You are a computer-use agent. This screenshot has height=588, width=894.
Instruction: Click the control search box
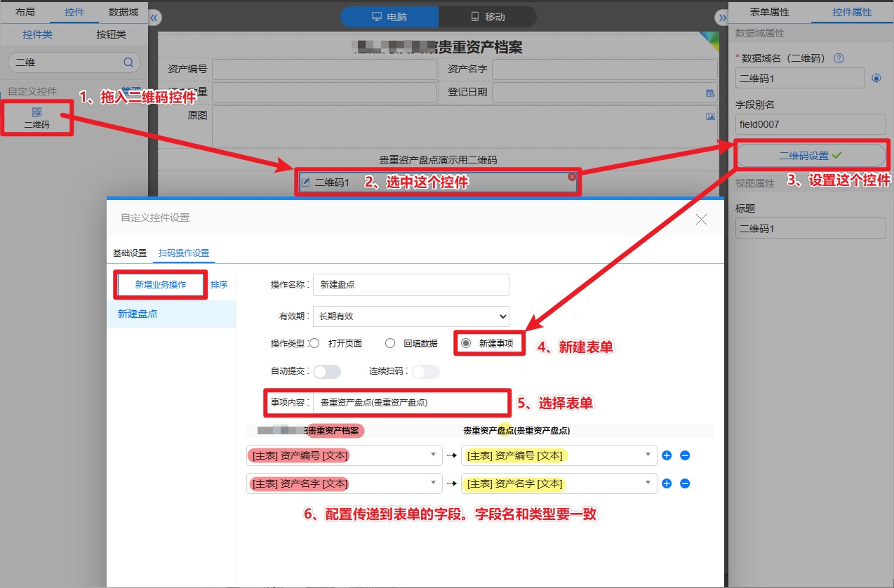pos(74,62)
